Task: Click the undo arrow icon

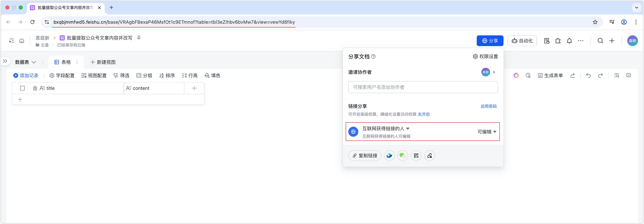Action: pos(588,76)
